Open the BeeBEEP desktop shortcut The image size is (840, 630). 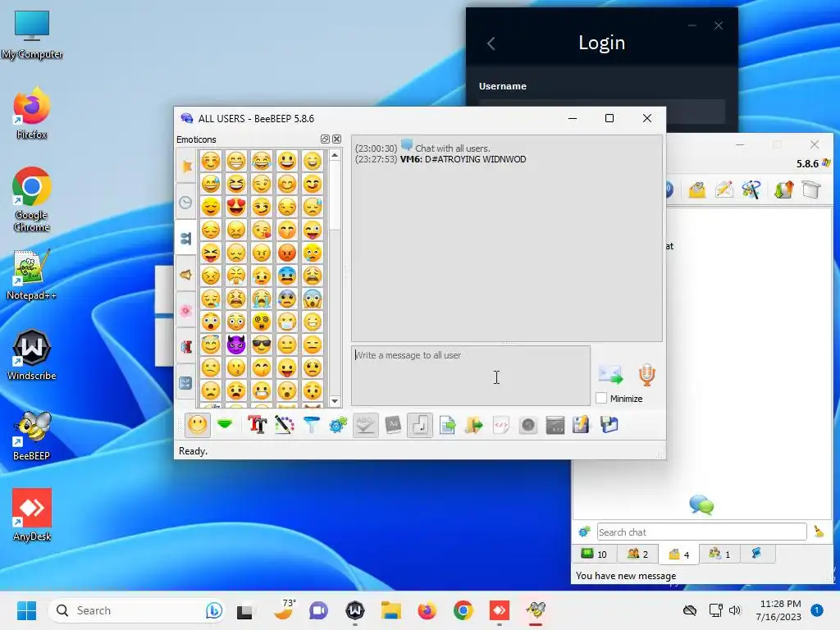point(32,436)
